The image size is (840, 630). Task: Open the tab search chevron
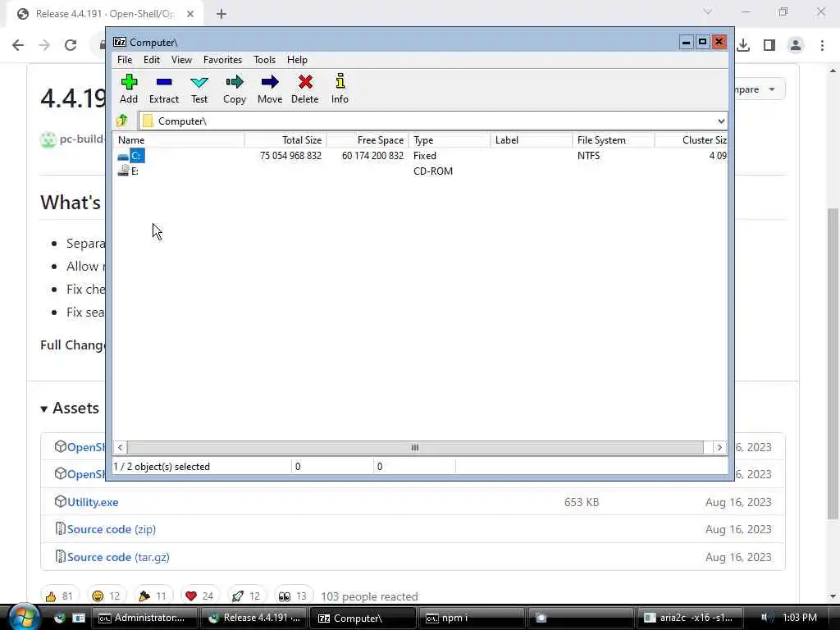pyautogui.click(x=708, y=11)
